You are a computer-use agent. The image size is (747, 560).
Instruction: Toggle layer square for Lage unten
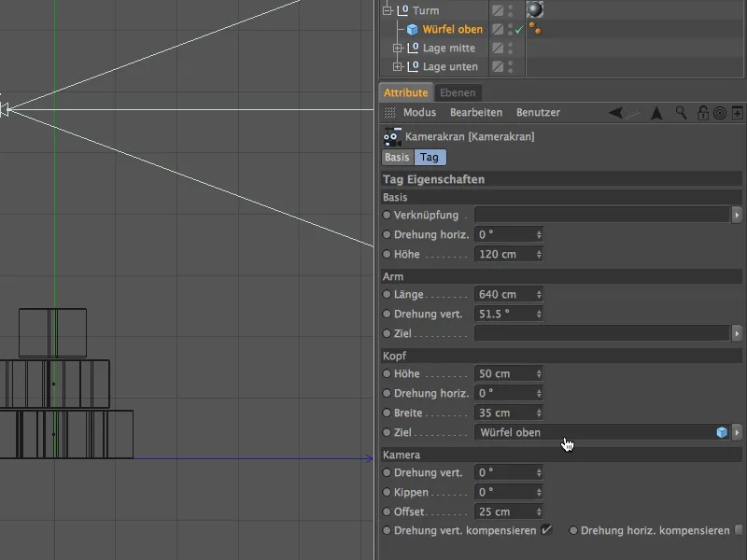tap(498, 66)
